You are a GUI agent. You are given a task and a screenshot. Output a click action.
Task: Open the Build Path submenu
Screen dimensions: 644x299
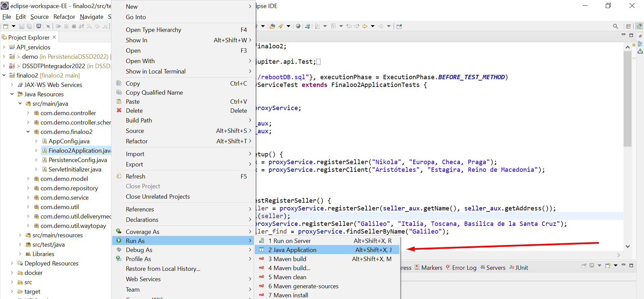coord(184,120)
